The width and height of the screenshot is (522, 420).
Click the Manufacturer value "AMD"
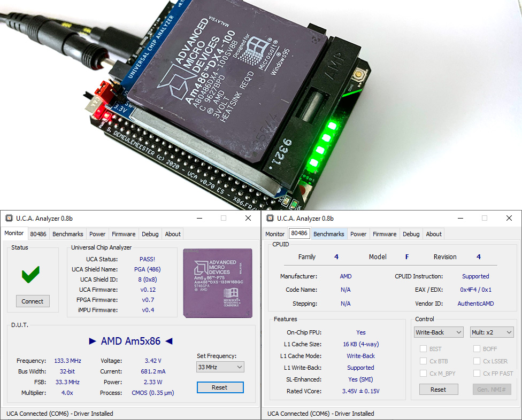pyautogui.click(x=346, y=276)
